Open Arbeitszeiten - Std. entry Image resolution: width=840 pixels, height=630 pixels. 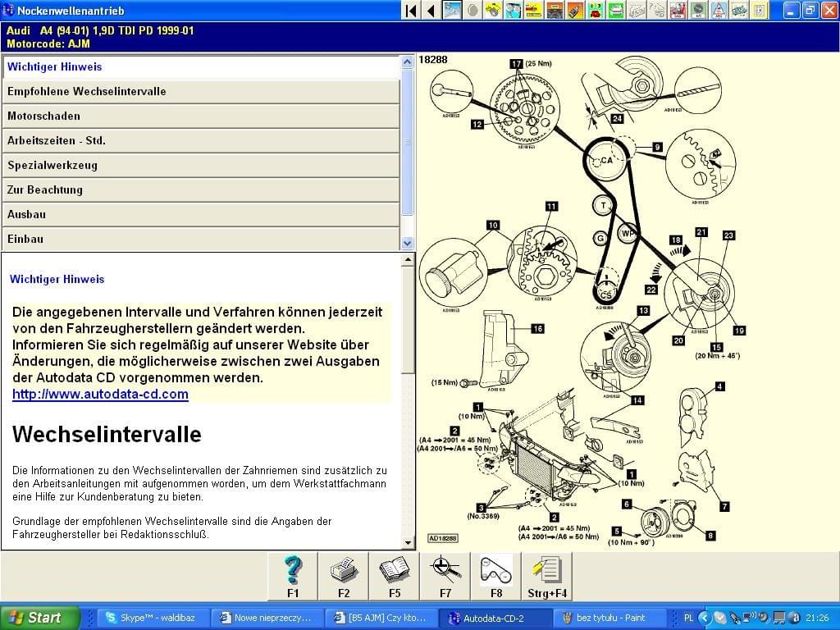[x=201, y=141]
